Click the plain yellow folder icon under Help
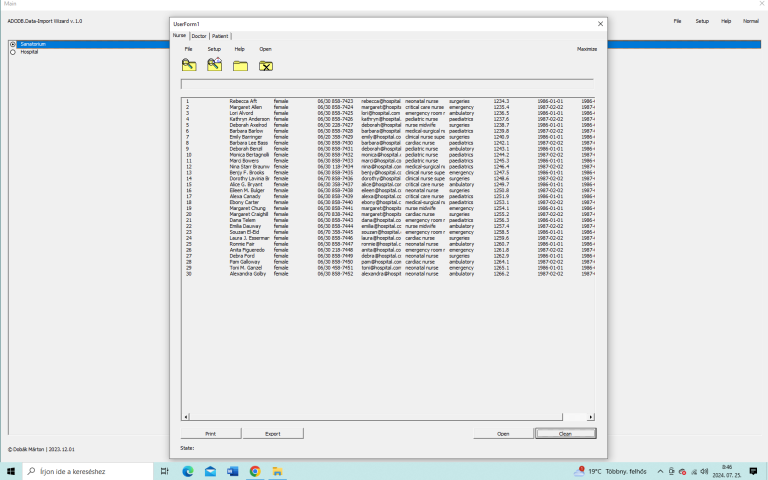Image resolution: width=768 pixels, height=480 pixels. pos(240,66)
